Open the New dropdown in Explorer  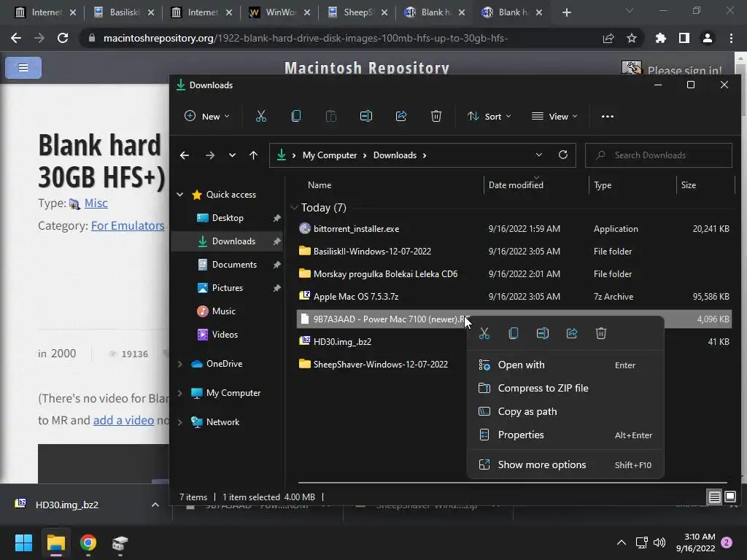206,116
